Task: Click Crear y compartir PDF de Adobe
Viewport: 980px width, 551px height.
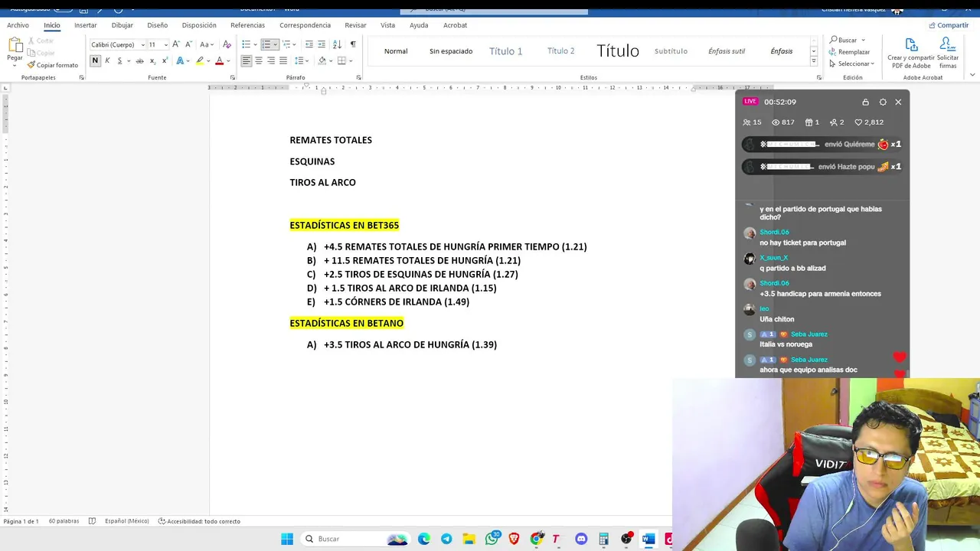Action: point(911,54)
